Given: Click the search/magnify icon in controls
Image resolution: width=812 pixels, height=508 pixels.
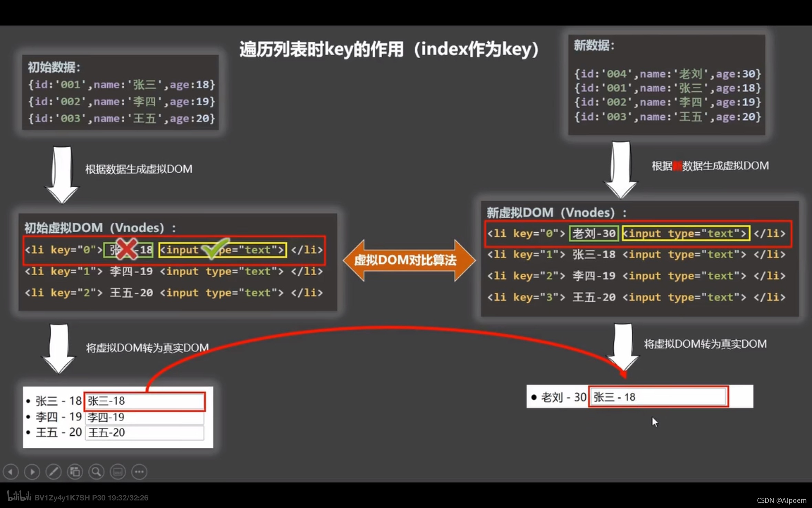Looking at the screenshot, I should [96, 471].
